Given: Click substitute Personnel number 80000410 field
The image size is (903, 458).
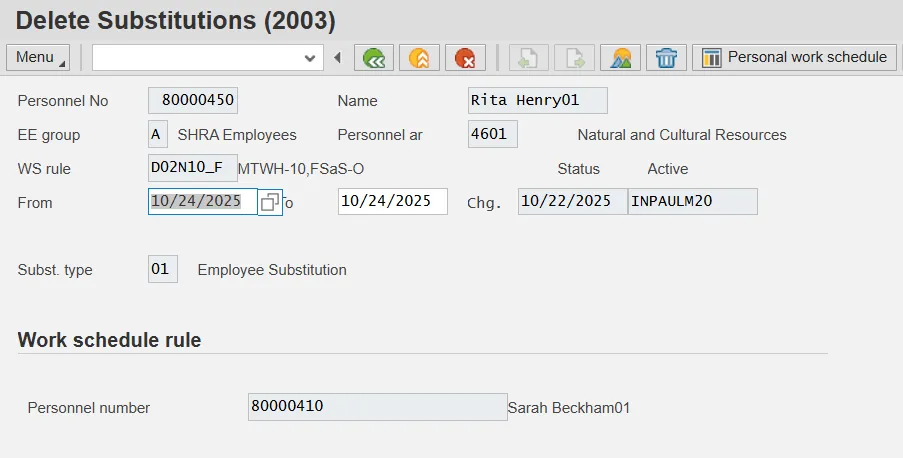Looking at the screenshot, I should click(x=377, y=407).
